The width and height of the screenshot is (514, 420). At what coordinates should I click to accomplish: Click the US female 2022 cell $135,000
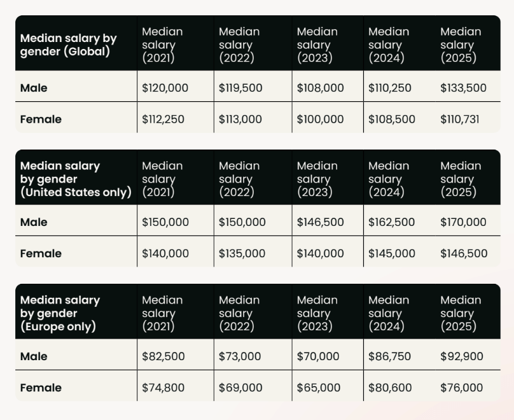[x=242, y=253]
